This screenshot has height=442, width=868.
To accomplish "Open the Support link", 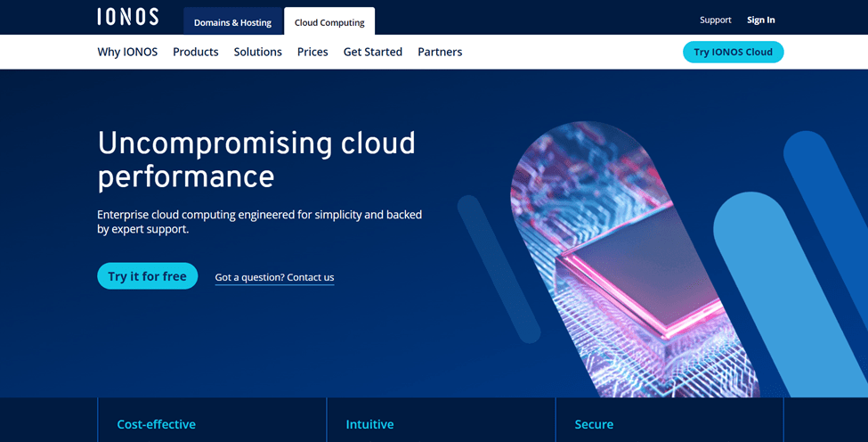I will [715, 20].
